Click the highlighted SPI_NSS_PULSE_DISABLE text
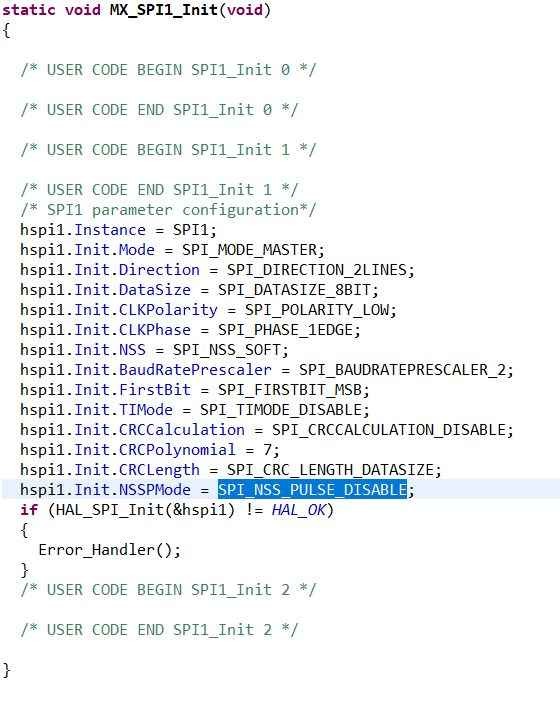560x701 pixels. (312, 490)
